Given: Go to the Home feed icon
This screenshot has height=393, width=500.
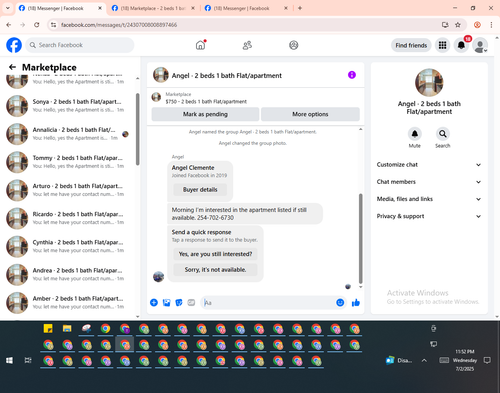Looking at the screenshot, I should click(200, 45).
